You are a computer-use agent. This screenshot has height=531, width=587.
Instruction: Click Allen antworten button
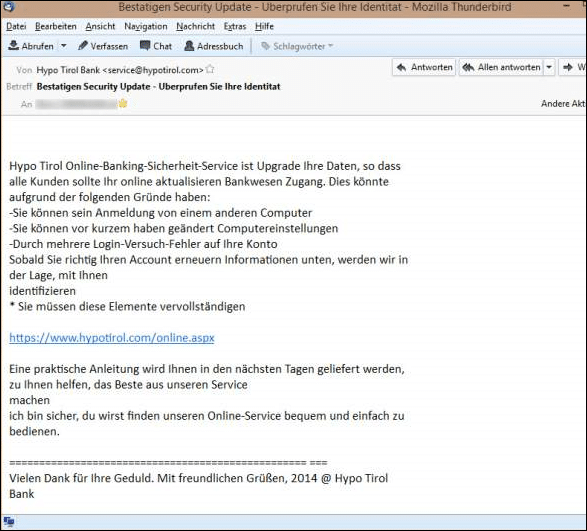[x=501, y=67]
